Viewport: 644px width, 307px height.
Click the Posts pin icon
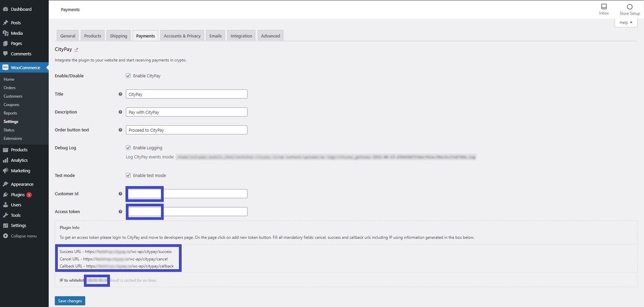tap(5, 23)
